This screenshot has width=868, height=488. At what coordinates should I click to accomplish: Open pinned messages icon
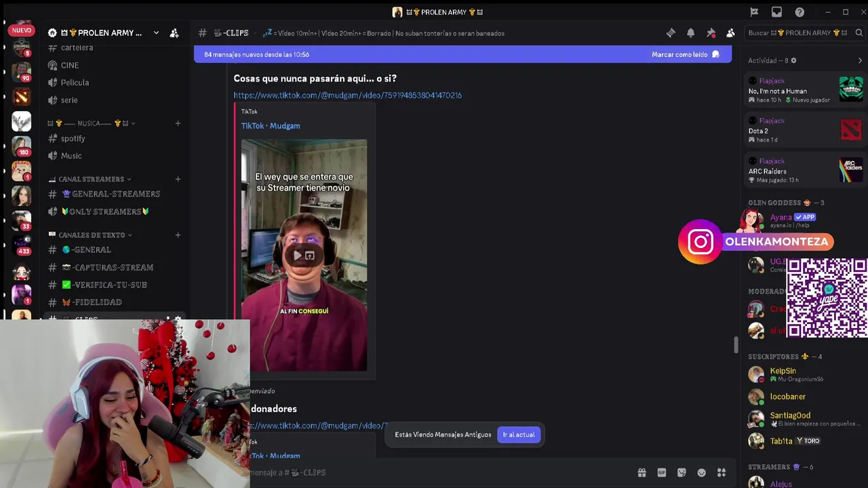(x=711, y=33)
